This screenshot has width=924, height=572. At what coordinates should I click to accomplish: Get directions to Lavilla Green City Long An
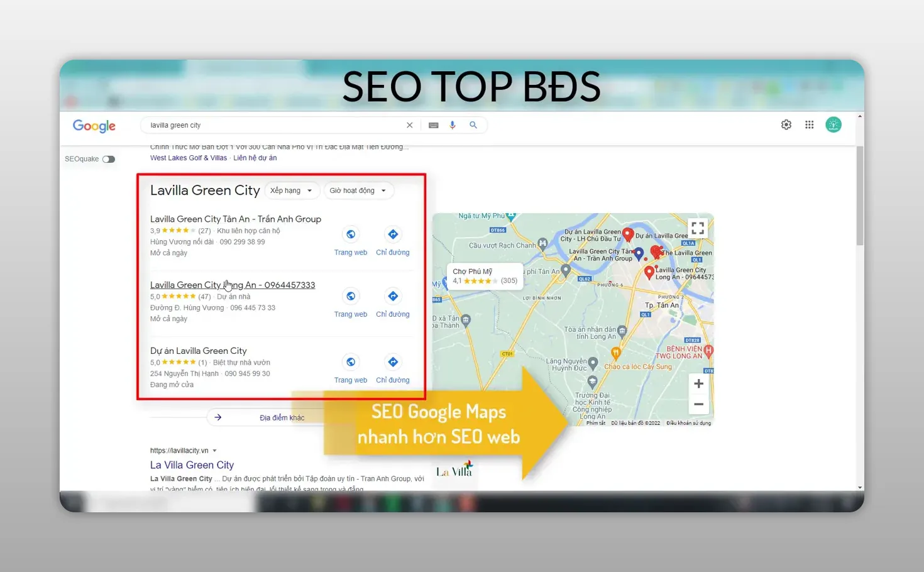393,303
